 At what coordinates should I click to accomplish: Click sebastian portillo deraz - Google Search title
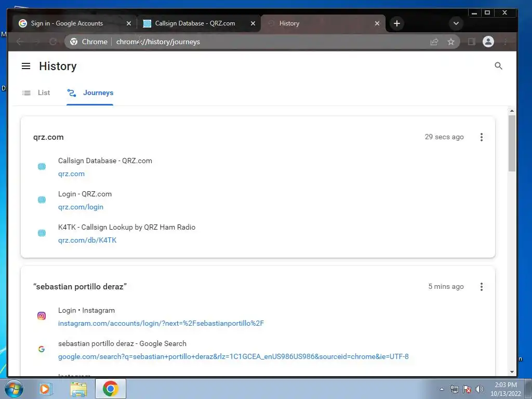pos(122,344)
